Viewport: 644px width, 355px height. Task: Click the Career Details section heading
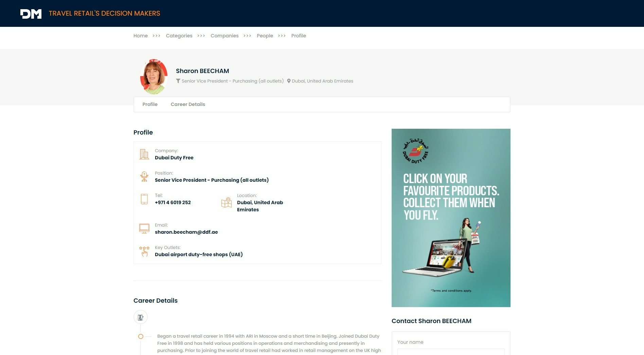point(156,301)
